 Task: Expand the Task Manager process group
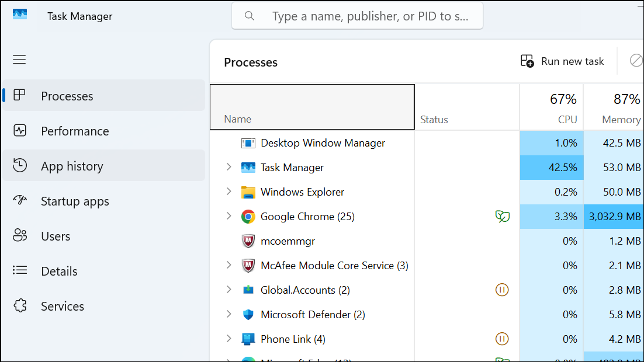pos(229,168)
